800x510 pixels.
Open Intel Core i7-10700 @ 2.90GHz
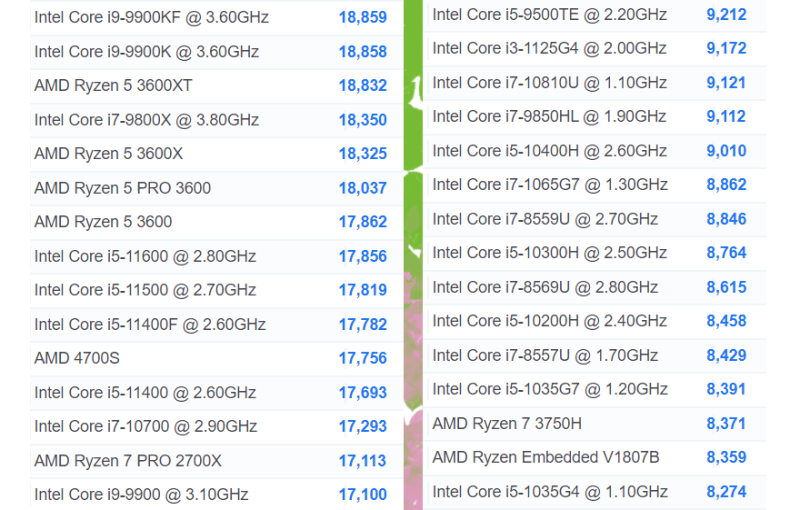coord(145,426)
